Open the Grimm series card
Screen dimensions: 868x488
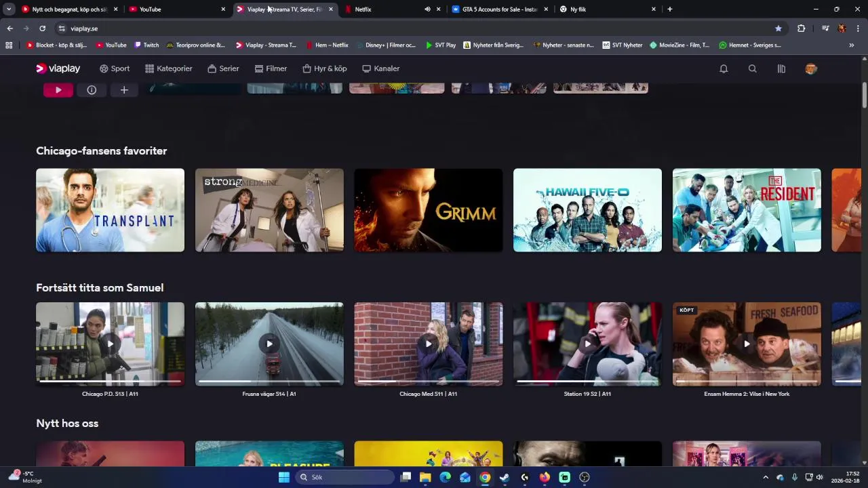(x=429, y=210)
